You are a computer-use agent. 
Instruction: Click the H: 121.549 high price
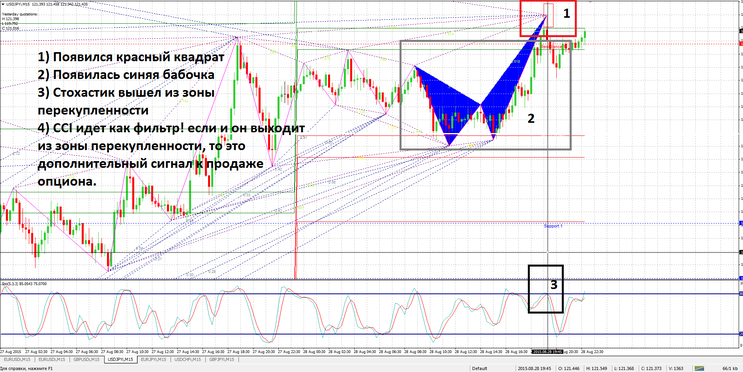(x=597, y=368)
